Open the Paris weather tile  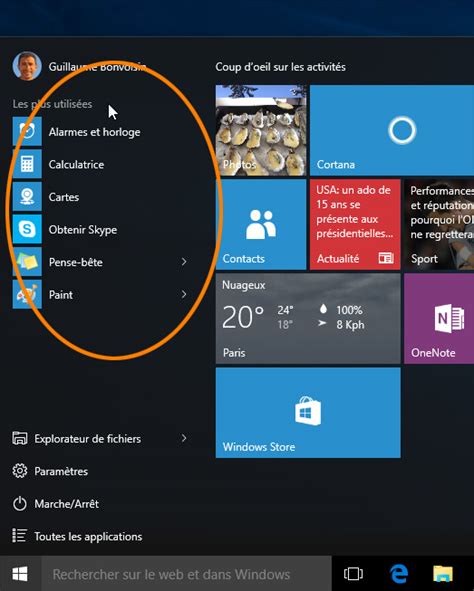pyautogui.click(x=308, y=318)
